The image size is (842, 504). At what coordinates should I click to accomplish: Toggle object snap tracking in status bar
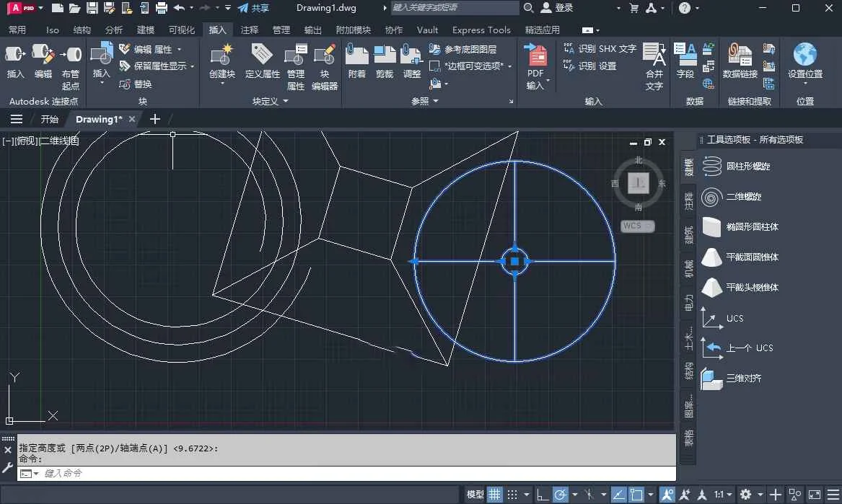pos(618,495)
